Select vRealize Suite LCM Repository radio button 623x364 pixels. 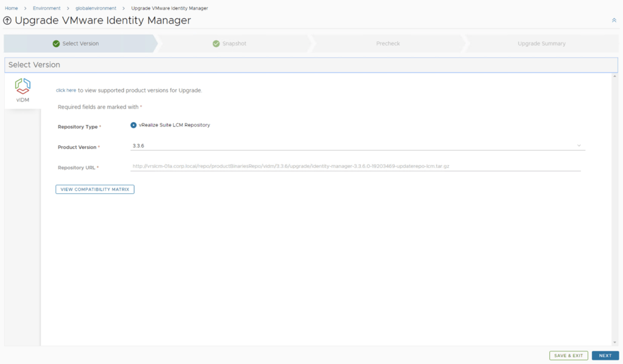134,125
